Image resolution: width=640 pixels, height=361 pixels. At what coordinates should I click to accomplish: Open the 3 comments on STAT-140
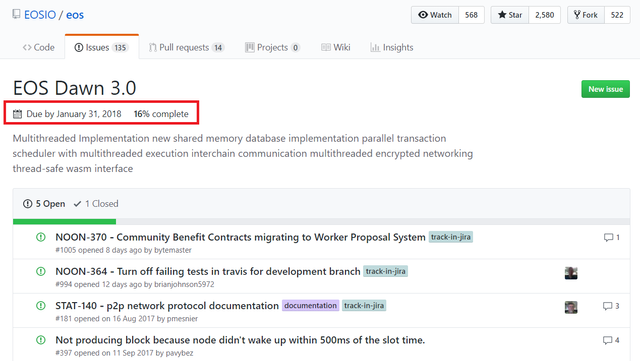[611, 306]
